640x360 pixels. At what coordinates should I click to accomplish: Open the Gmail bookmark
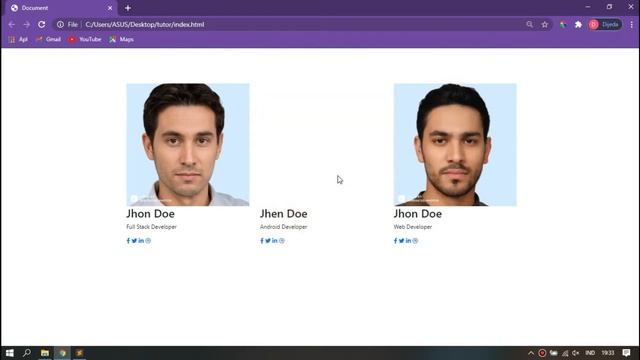[x=49, y=39]
